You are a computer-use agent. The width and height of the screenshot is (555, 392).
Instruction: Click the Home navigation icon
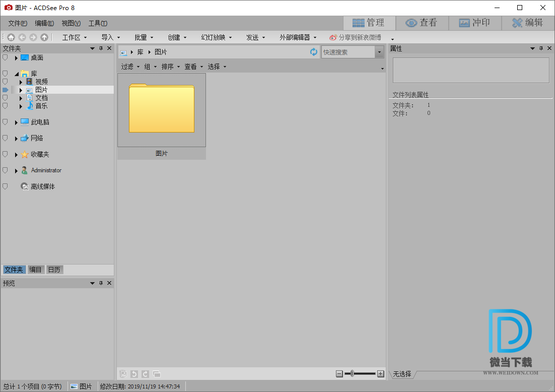pos(11,37)
